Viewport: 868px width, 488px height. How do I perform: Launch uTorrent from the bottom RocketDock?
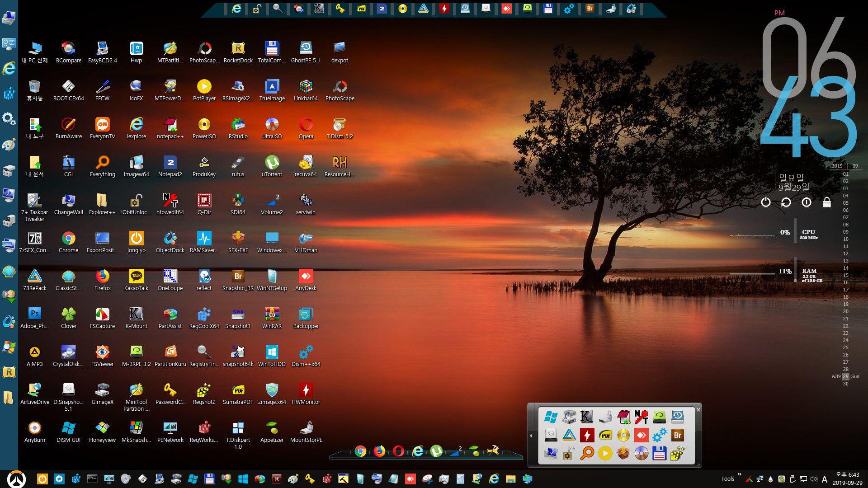click(x=436, y=451)
